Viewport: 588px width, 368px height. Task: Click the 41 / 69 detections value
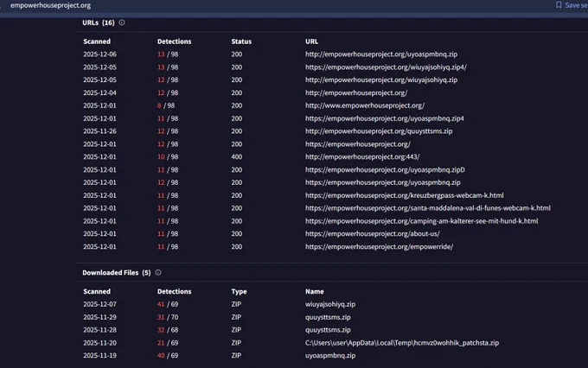point(168,304)
